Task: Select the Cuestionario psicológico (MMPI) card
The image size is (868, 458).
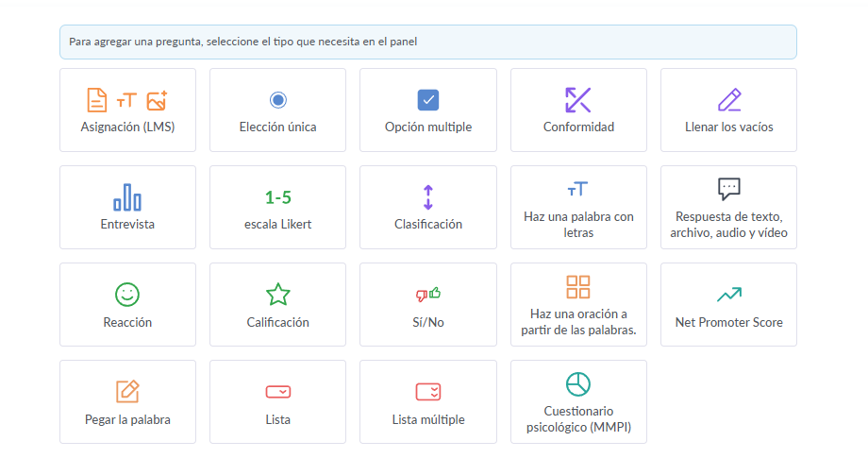Action: 578,401
